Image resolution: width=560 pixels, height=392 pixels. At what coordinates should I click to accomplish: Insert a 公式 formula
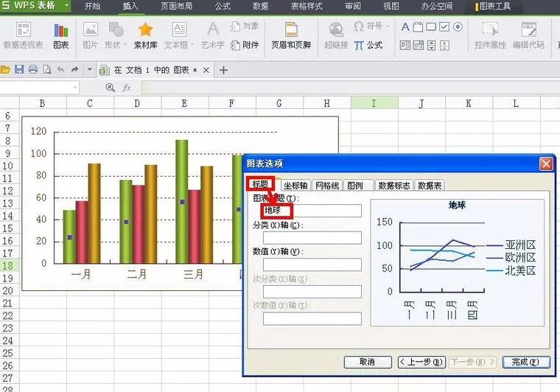[x=368, y=46]
